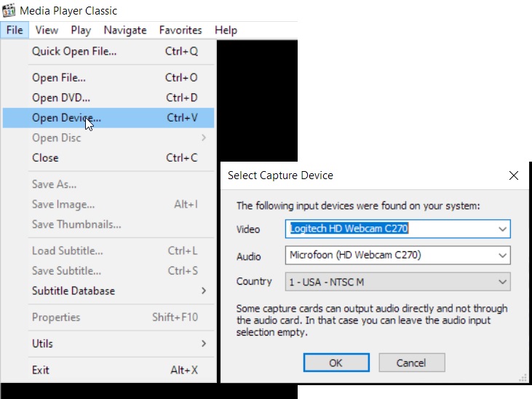Open the Help menu

pos(226,30)
